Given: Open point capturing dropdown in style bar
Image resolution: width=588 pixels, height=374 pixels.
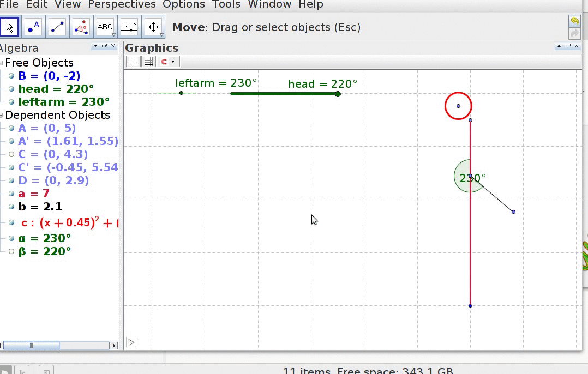Looking at the screenshot, I should (169, 62).
